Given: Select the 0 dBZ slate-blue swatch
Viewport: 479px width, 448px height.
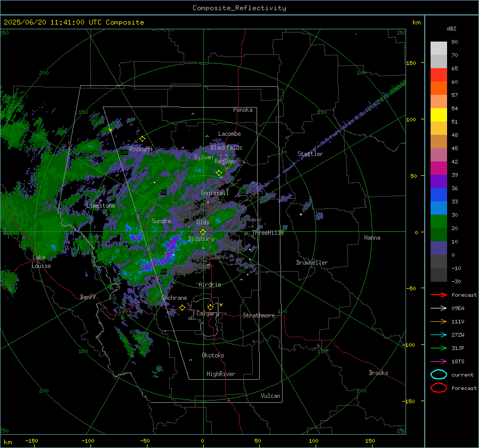Looking at the screenshot, I should coord(439,248).
